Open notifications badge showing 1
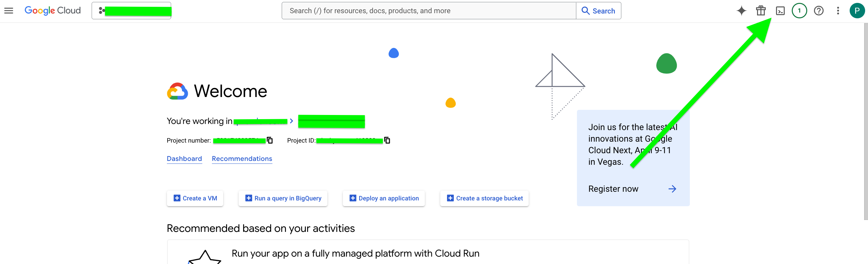 (x=799, y=11)
